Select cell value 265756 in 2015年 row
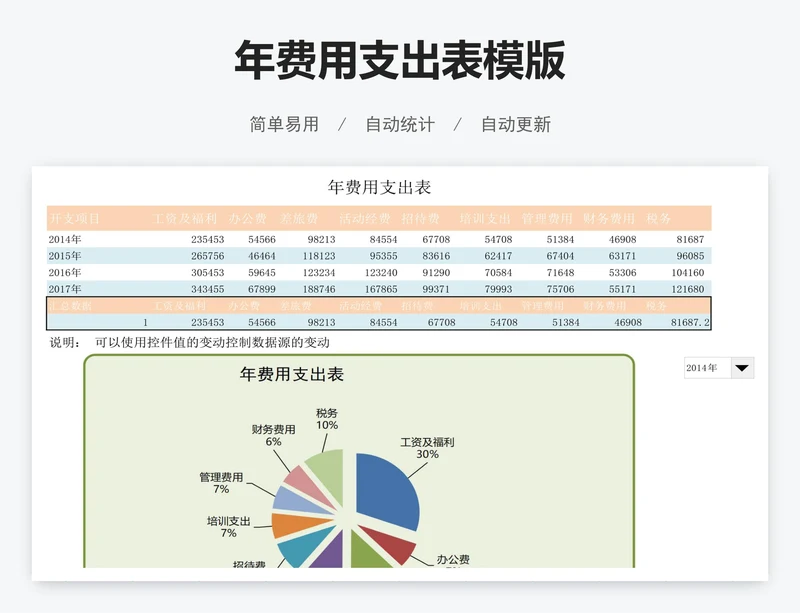This screenshot has width=800, height=613. click(208, 256)
